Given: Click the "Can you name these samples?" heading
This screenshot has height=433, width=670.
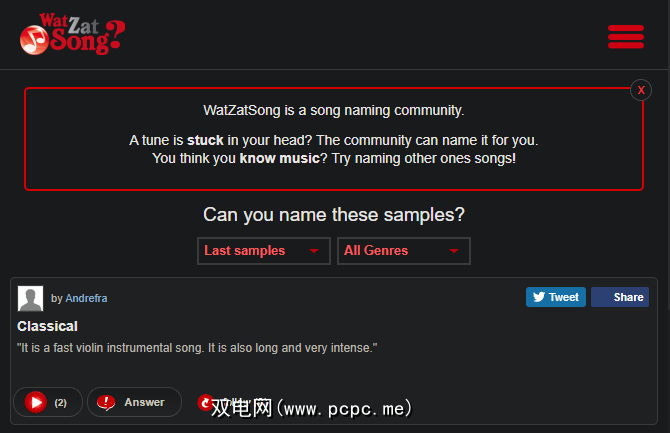Looking at the screenshot, I should (x=334, y=214).
